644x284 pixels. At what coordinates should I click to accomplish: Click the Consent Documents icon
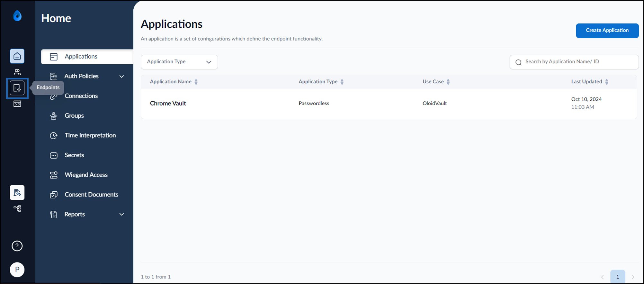point(54,195)
